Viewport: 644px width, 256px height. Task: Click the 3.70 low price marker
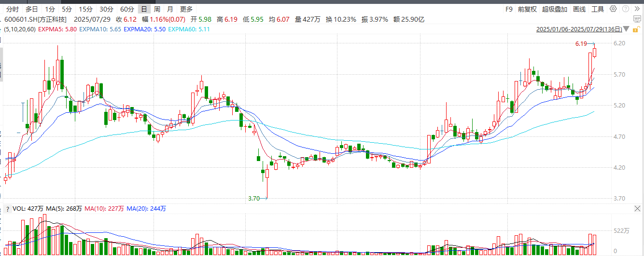254,198
